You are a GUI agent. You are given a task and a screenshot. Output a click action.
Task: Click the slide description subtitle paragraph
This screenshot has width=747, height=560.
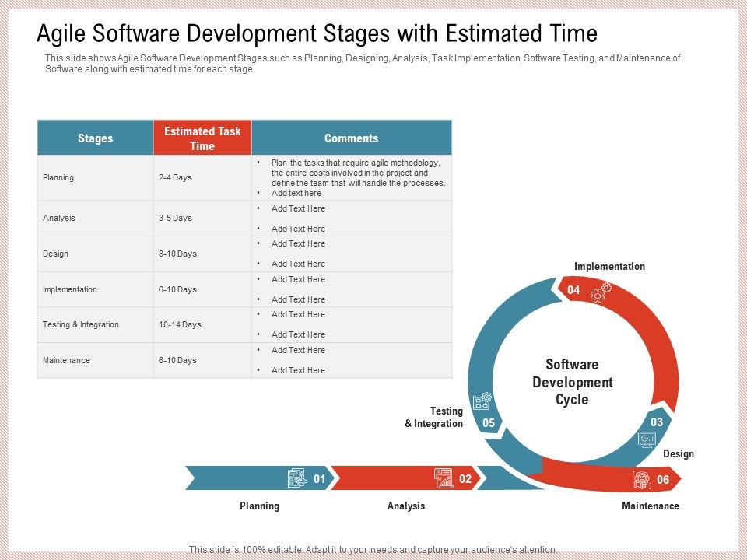tap(363, 63)
